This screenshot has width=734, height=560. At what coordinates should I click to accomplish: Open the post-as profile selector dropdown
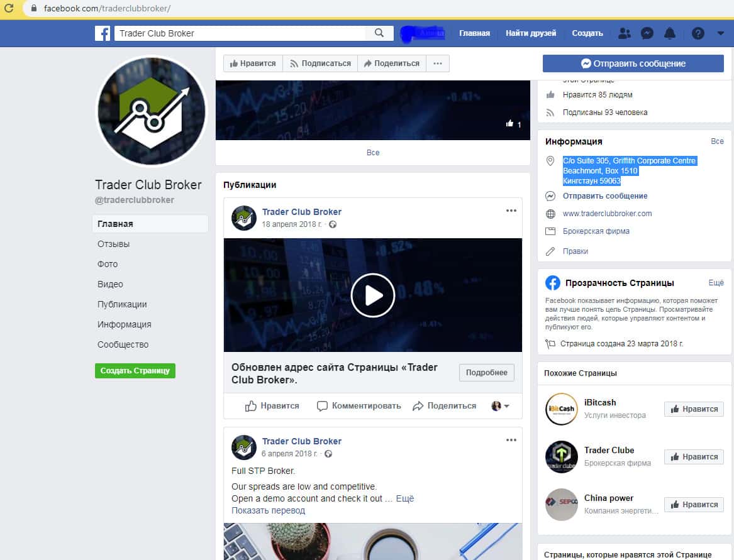[500, 405]
